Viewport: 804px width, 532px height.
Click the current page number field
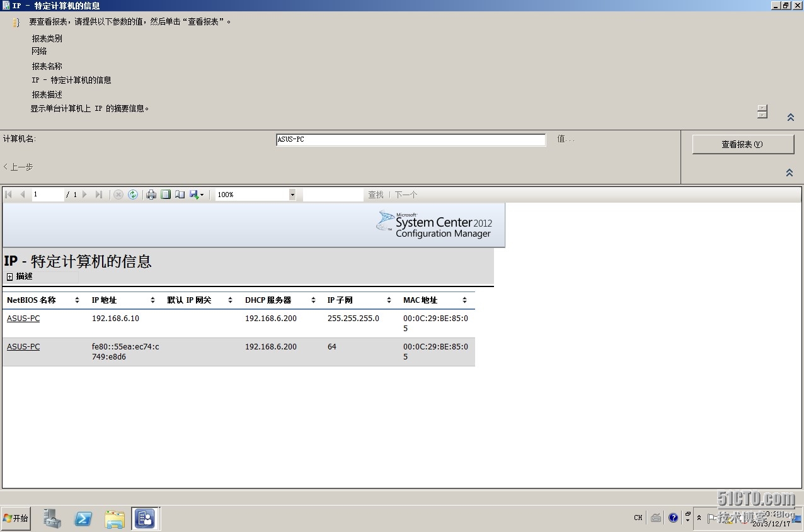tap(48, 195)
